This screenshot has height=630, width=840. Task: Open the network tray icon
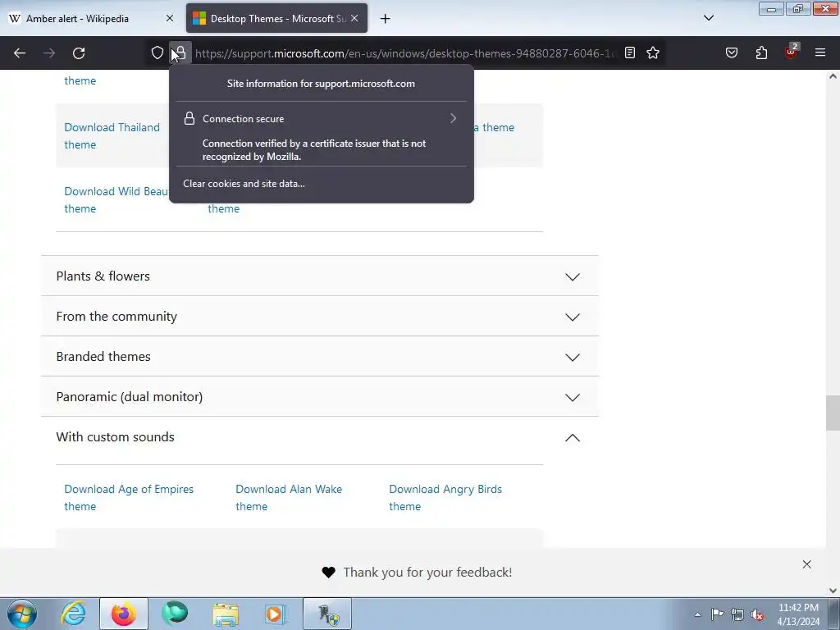(737, 614)
